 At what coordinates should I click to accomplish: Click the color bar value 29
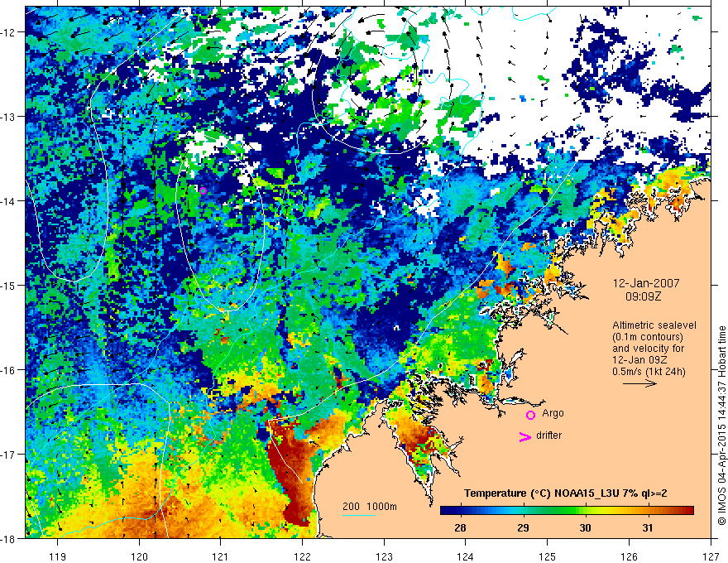click(x=523, y=527)
